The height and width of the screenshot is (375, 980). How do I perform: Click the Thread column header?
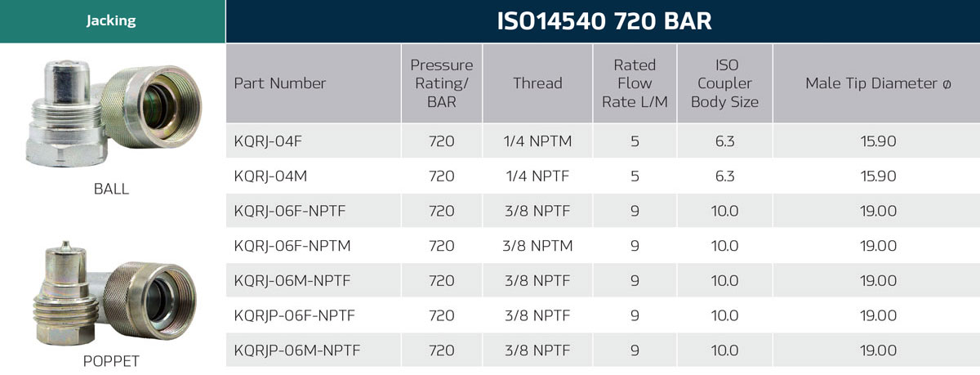point(537,83)
